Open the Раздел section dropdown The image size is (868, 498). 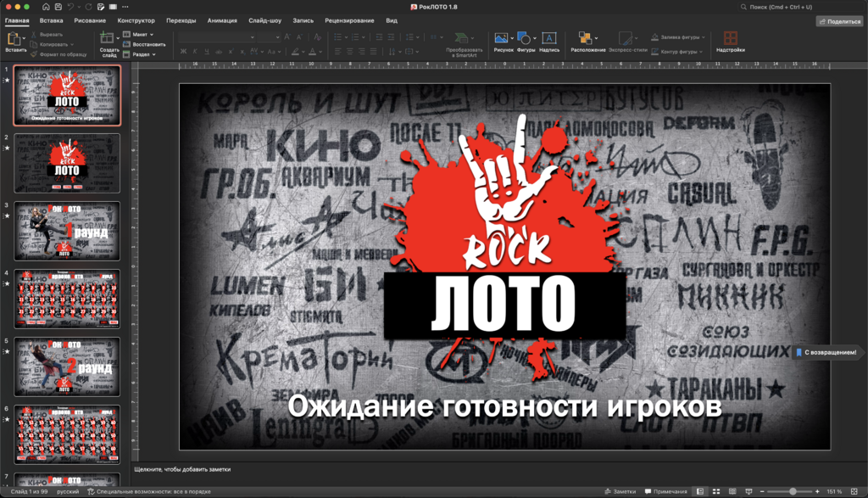pos(140,54)
